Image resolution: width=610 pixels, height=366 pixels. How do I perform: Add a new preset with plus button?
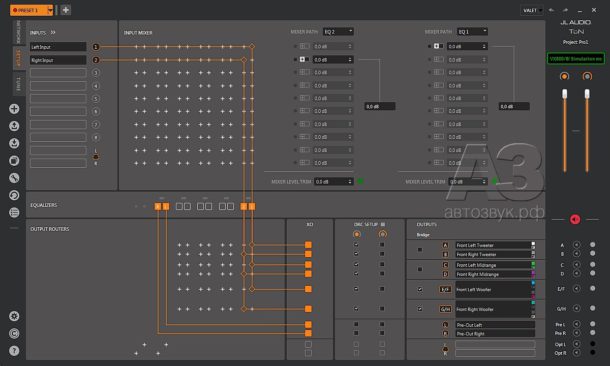66,10
